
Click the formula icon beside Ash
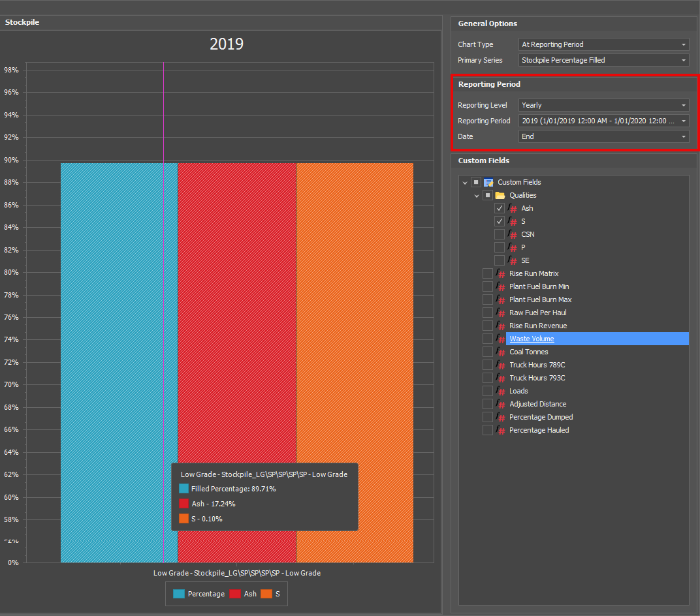point(513,208)
